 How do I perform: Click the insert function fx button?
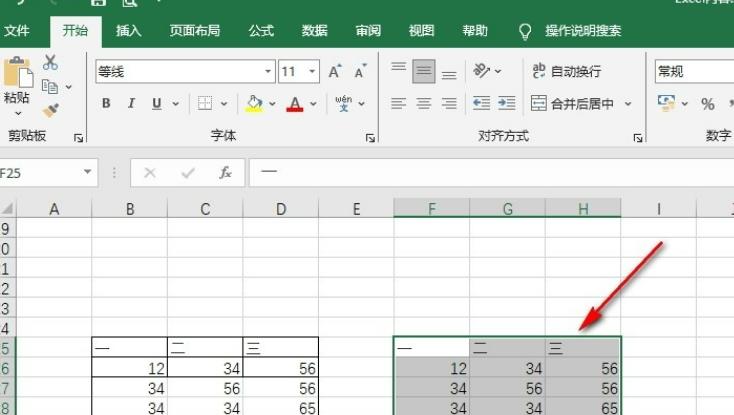click(226, 173)
